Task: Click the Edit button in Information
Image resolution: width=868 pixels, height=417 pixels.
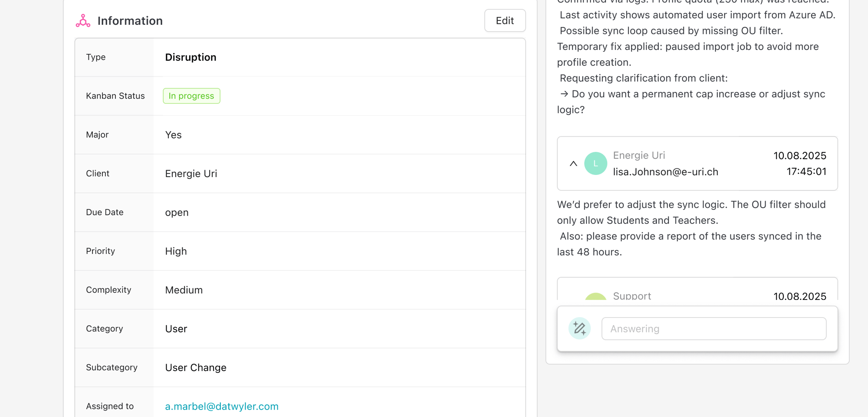Action: click(505, 20)
